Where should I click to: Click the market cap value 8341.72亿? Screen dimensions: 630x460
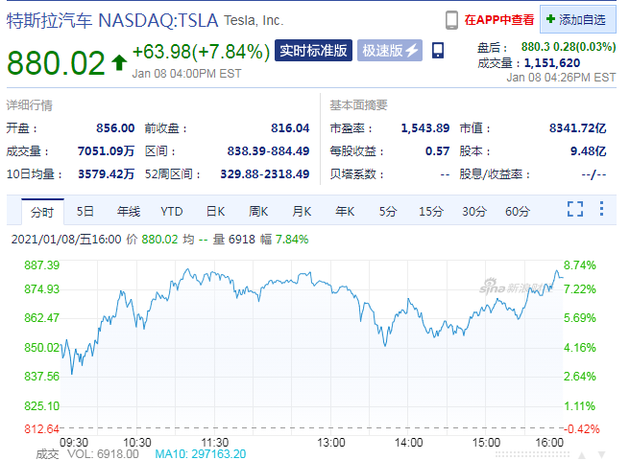tap(578, 128)
